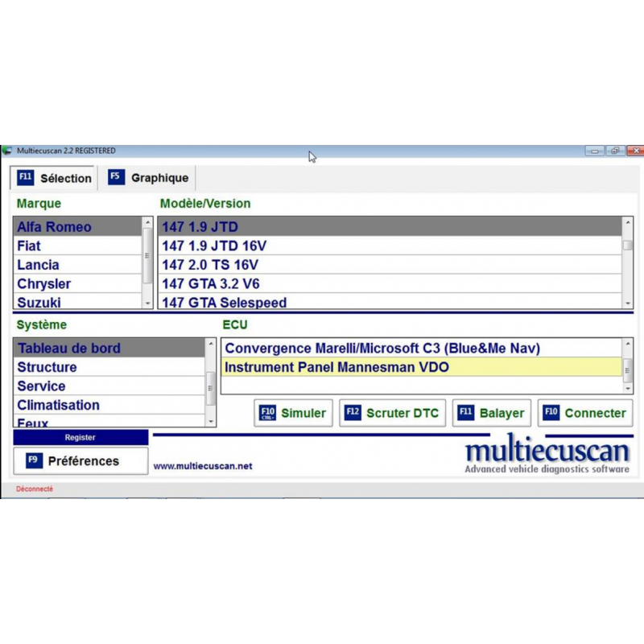Open the Sélection tab
This screenshot has height=644, width=644.
54,178
